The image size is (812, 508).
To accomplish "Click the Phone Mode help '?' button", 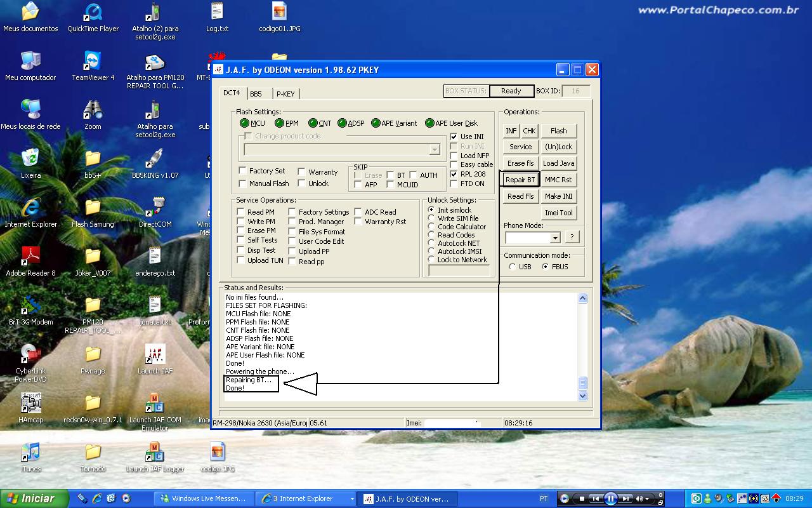I will (572, 237).
